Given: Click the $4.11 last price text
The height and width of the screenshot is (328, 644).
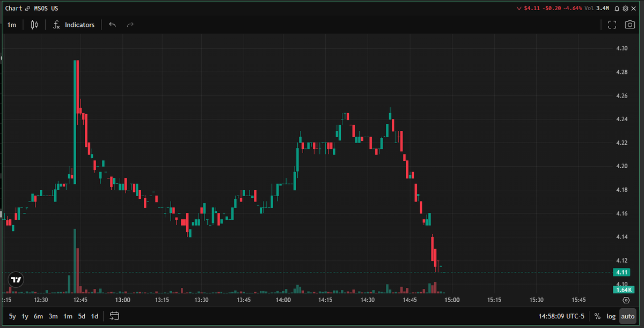Looking at the screenshot, I should tap(531, 9).
